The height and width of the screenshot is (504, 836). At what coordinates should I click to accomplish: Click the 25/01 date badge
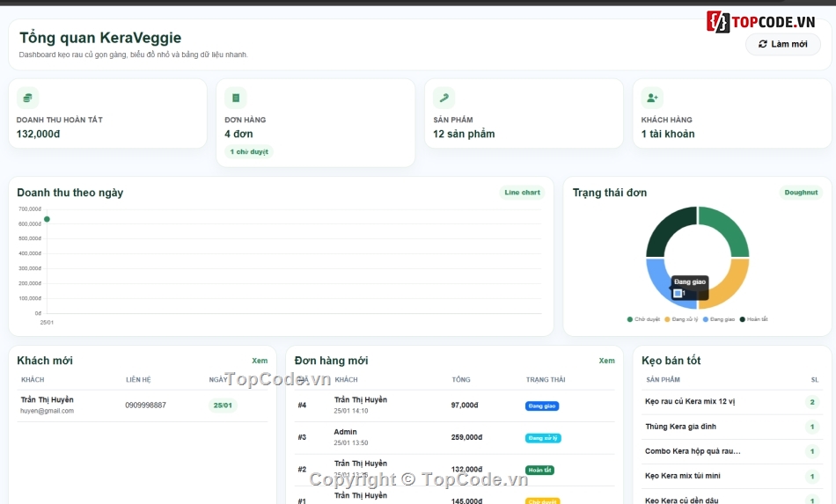pyautogui.click(x=223, y=405)
